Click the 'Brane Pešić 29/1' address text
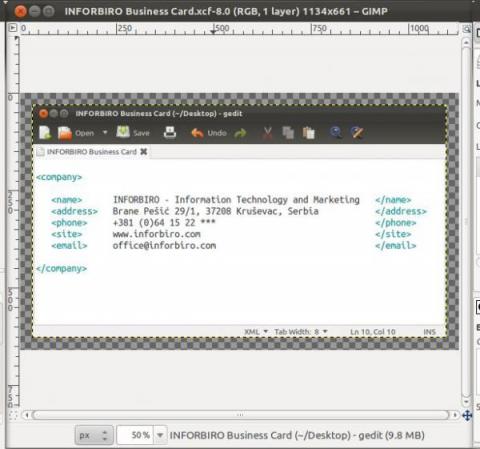 (156, 211)
